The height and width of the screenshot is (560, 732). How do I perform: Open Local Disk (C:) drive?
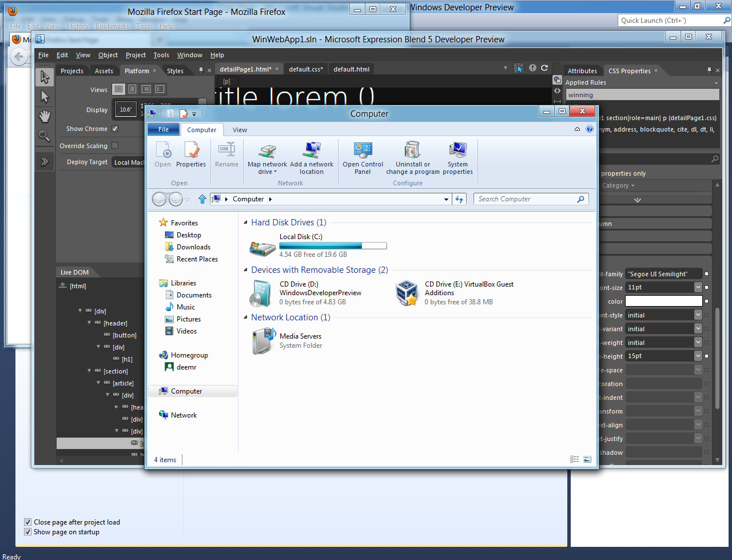(x=318, y=245)
